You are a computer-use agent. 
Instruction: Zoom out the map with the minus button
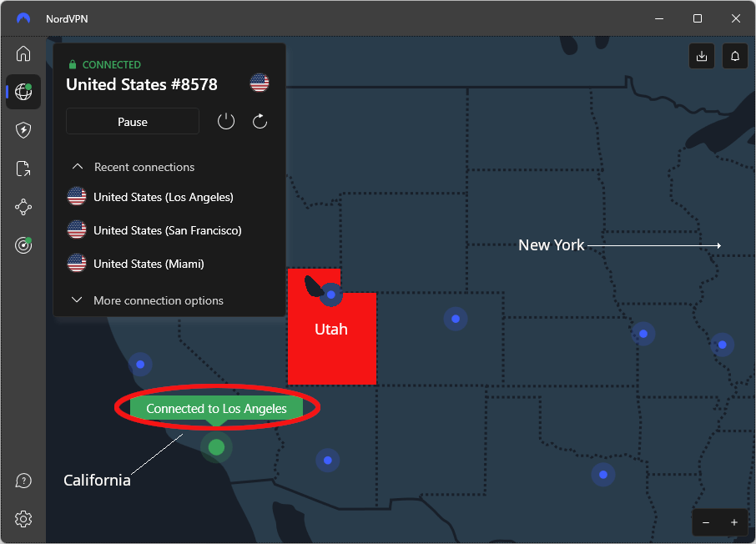(706, 523)
